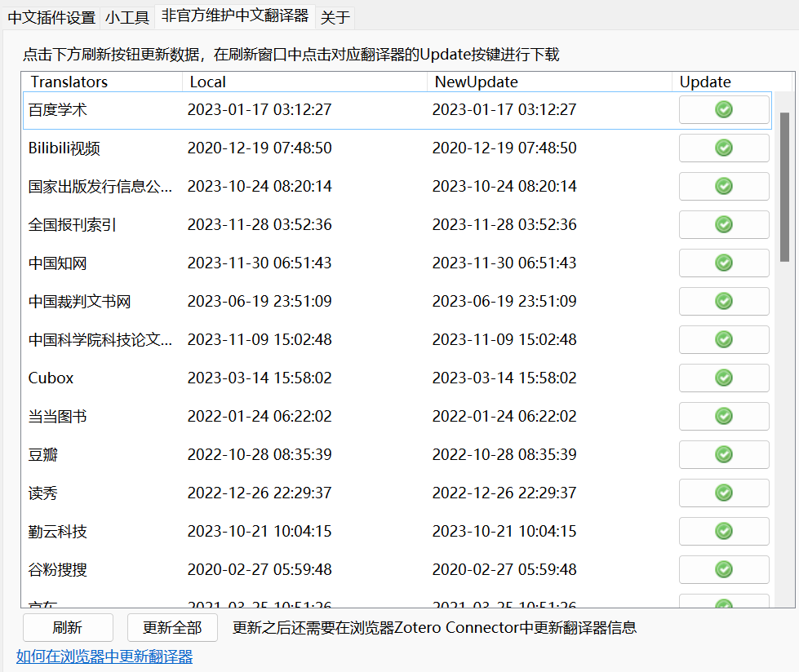Click NewUpdate date 2023-11-28 03:52:36
The width and height of the screenshot is (799, 672).
(504, 224)
